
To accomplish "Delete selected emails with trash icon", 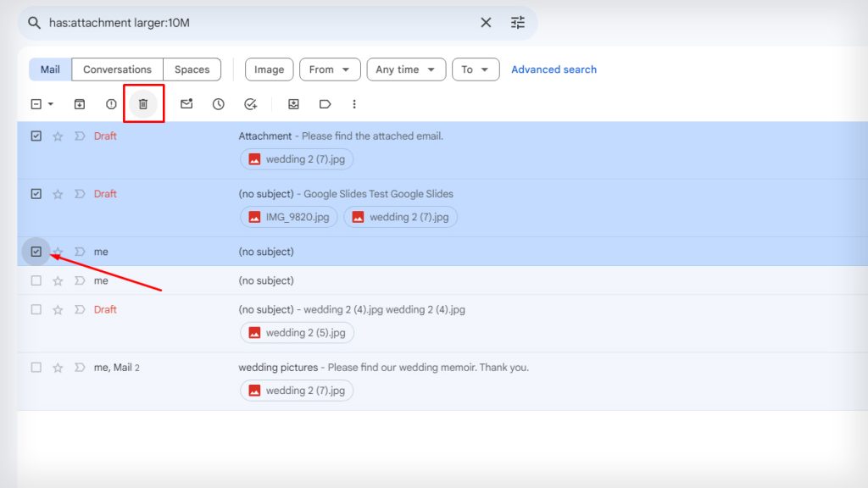I will 142,103.
